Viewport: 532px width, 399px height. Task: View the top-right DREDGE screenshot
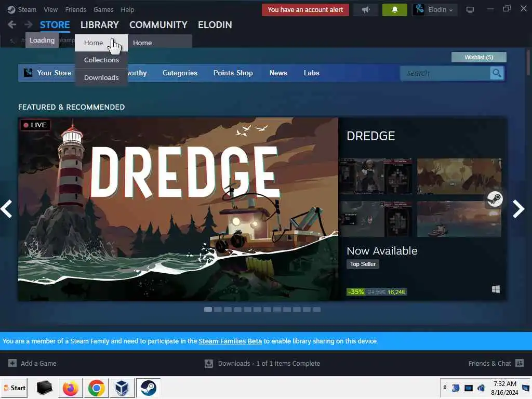coord(459,177)
